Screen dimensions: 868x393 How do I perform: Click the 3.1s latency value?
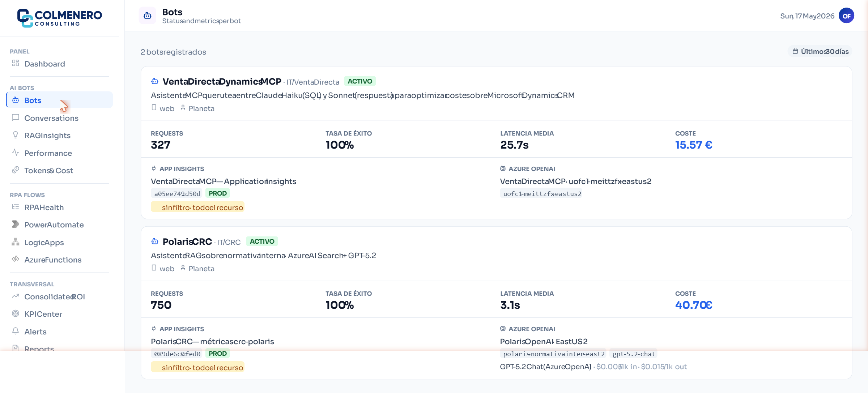click(510, 305)
